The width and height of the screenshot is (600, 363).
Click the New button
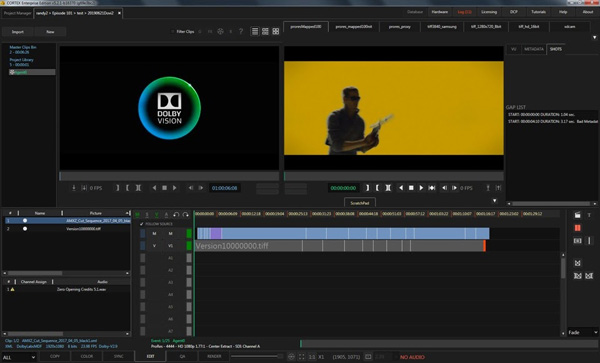pyautogui.click(x=50, y=32)
